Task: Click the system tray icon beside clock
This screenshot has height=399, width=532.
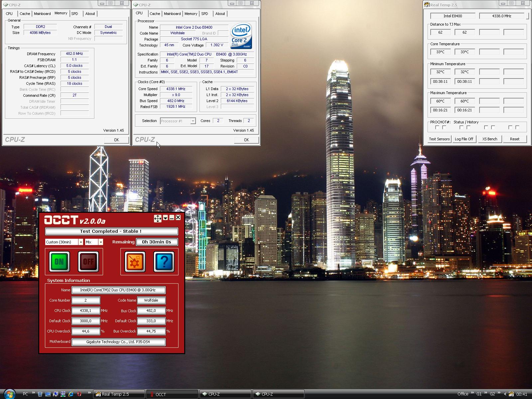Action: coord(511,394)
